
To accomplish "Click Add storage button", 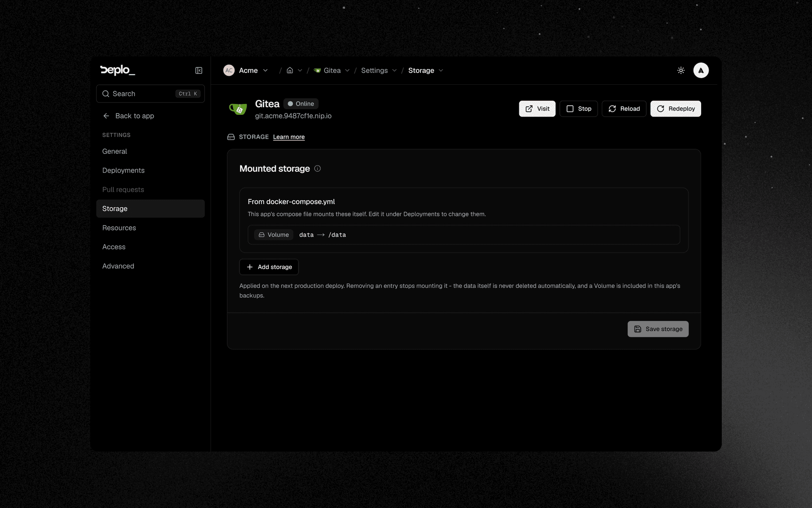I will point(269,267).
